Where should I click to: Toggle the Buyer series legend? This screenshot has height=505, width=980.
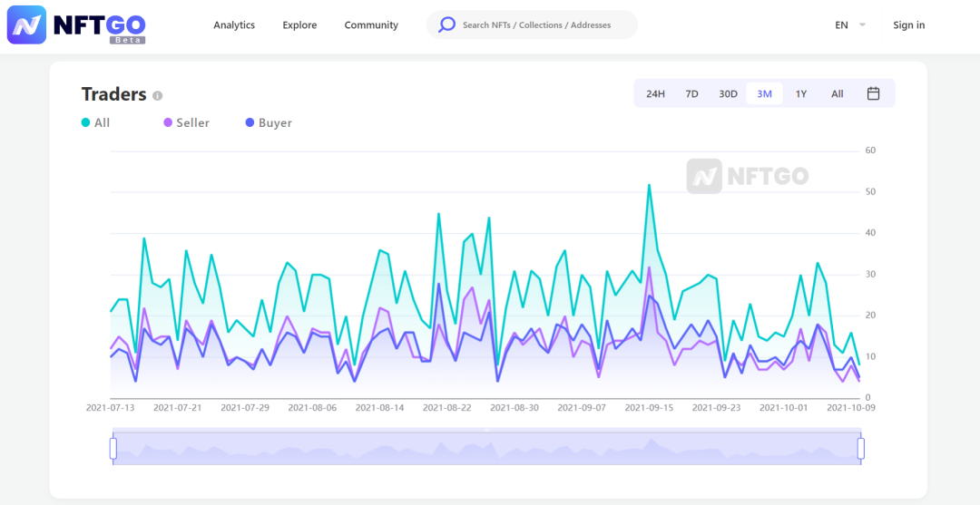click(269, 122)
